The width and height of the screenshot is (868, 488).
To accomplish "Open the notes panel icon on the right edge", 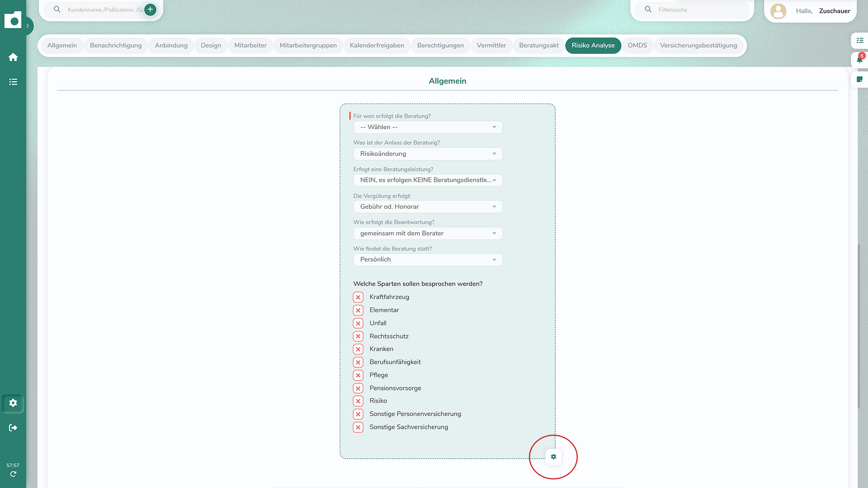I will (x=860, y=80).
